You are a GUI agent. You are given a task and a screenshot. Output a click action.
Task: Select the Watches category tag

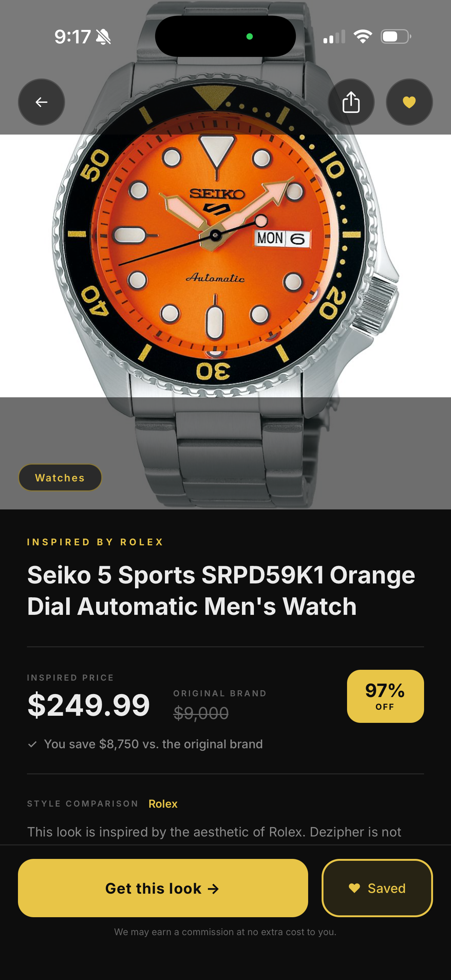pyautogui.click(x=60, y=477)
